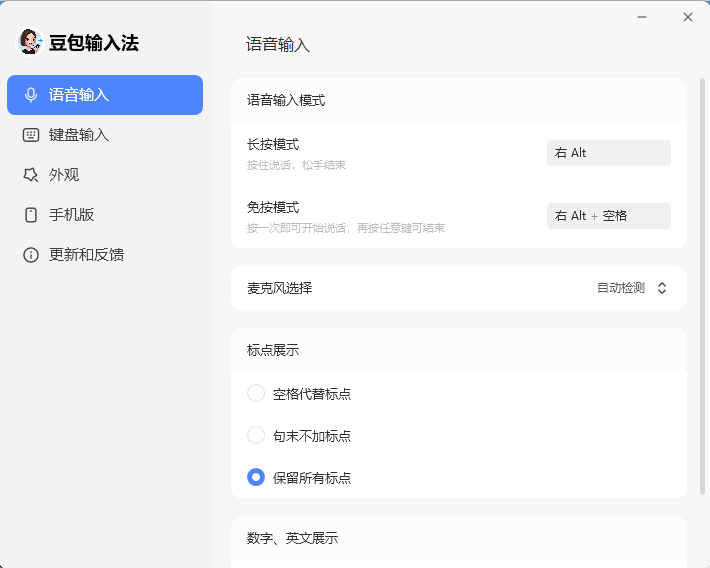This screenshot has height=568, width=710.
Task: Close the settings window
Action: (x=688, y=17)
